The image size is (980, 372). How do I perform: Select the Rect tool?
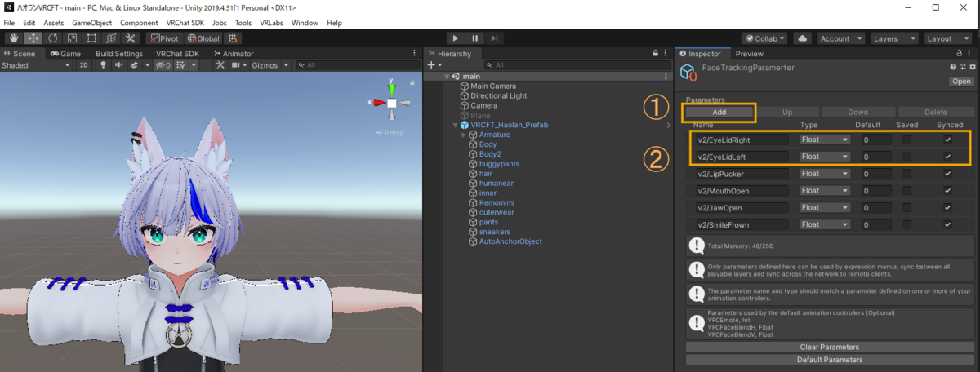pyautogui.click(x=91, y=38)
